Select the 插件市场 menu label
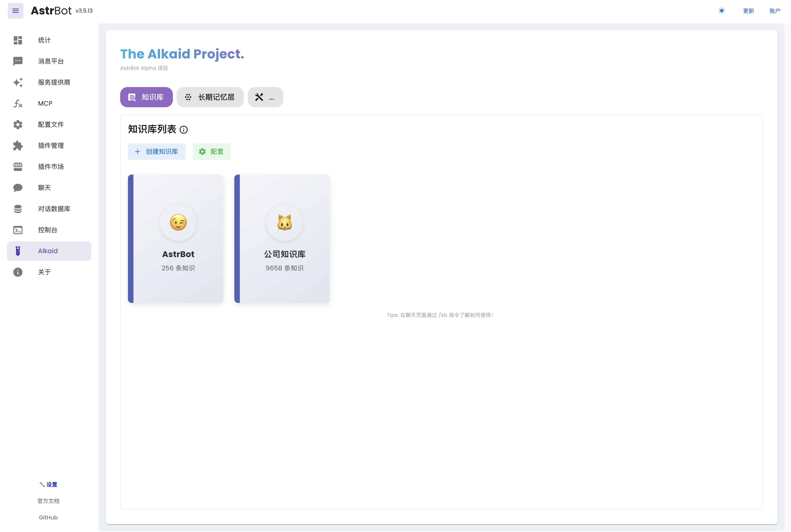This screenshot has height=532, width=791. click(x=51, y=167)
